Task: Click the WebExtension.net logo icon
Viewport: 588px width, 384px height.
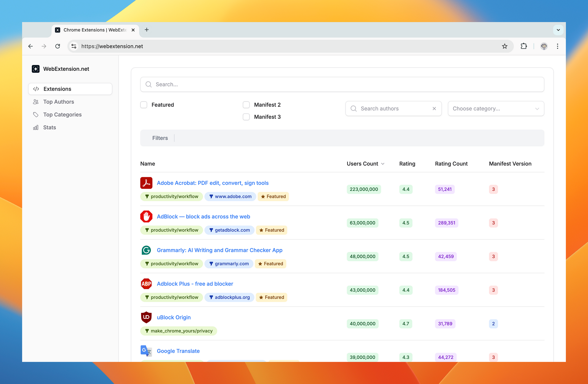Action: [x=36, y=69]
